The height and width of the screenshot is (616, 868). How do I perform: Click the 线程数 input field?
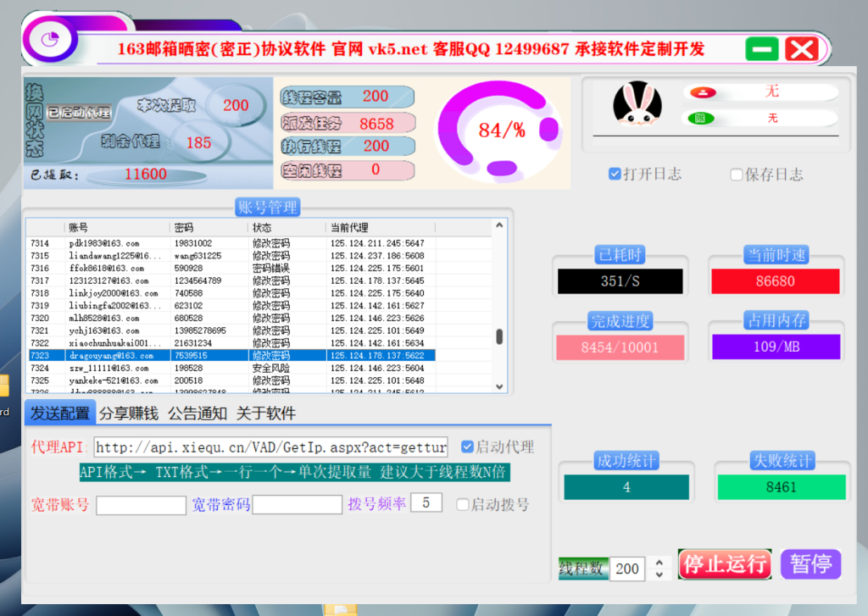[627, 569]
